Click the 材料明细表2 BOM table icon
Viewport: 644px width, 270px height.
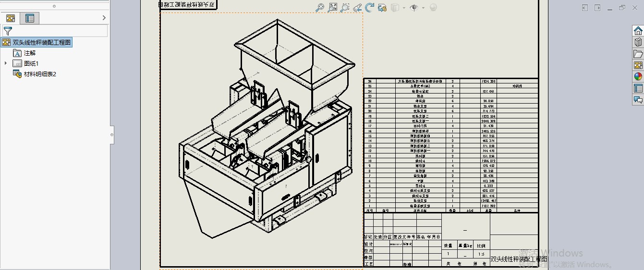pyautogui.click(x=17, y=74)
